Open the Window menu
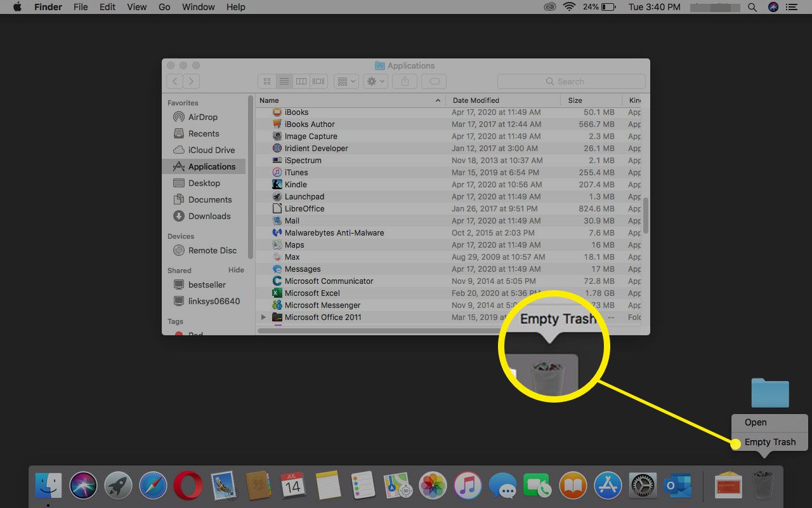Viewport: 812px width, 508px height. pos(198,7)
